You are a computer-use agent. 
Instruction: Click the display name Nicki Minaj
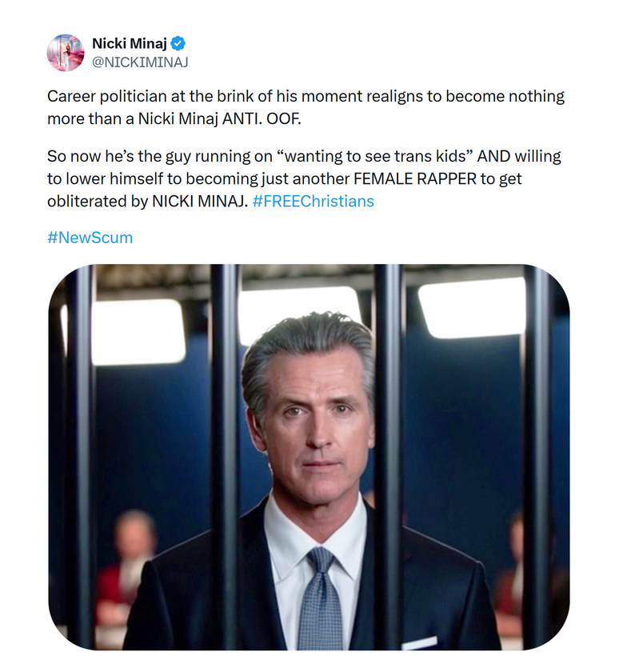point(130,44)
